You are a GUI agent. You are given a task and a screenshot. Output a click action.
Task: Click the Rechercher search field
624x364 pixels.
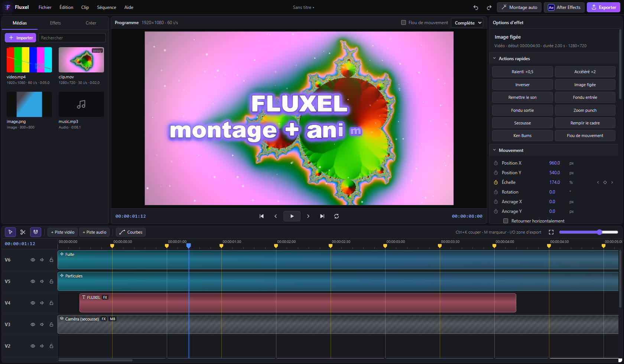click(72, 38)
